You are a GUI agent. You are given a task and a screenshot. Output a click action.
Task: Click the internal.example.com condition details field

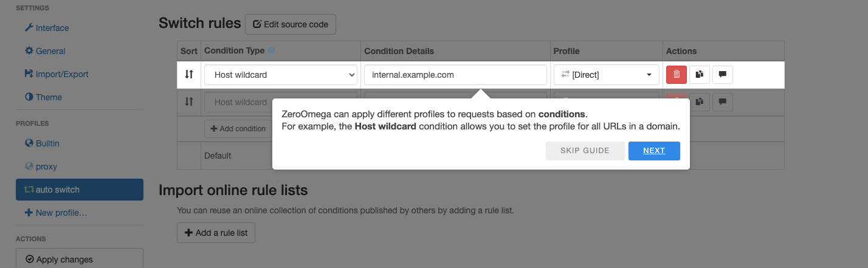(455, 75)
